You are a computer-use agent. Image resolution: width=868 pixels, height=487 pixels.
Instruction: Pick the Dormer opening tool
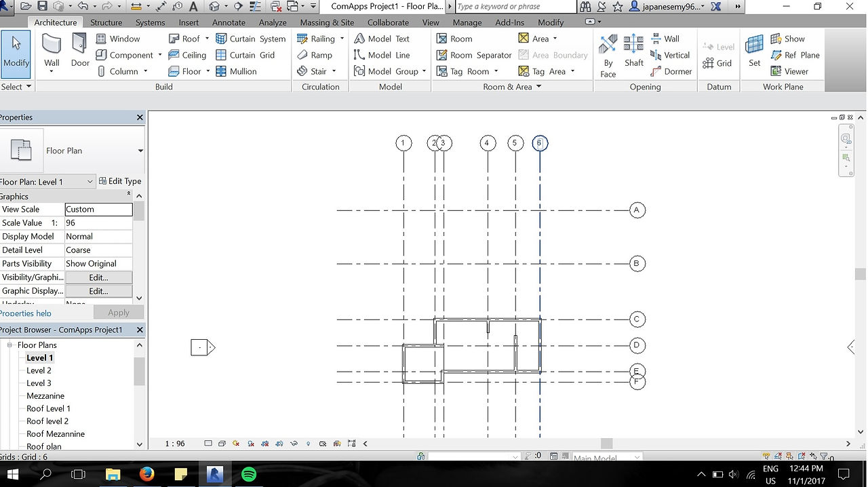click(x=671, y=71)
